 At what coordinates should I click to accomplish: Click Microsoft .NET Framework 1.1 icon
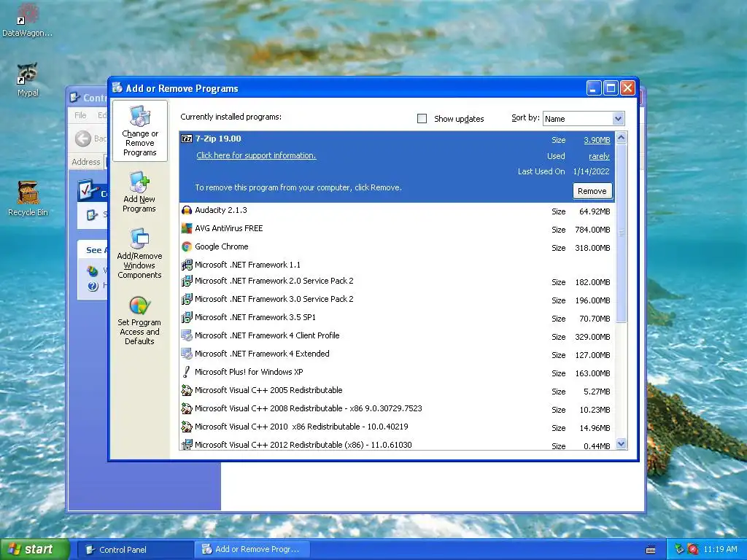(187, 265)
